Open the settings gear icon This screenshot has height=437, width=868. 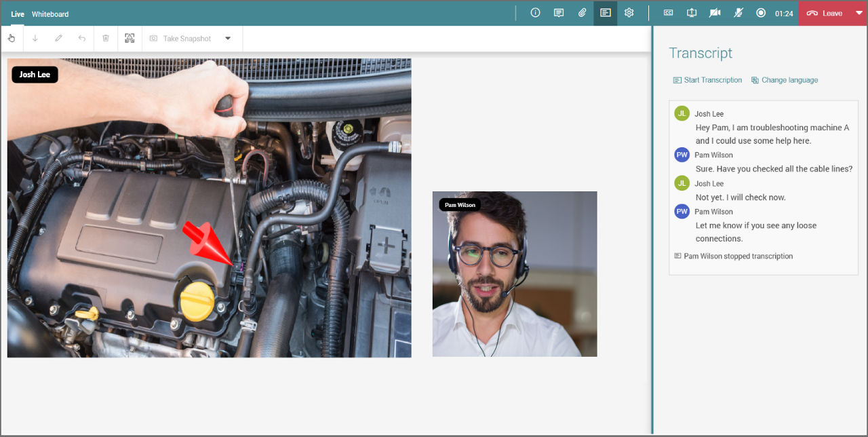pos(629,13)
